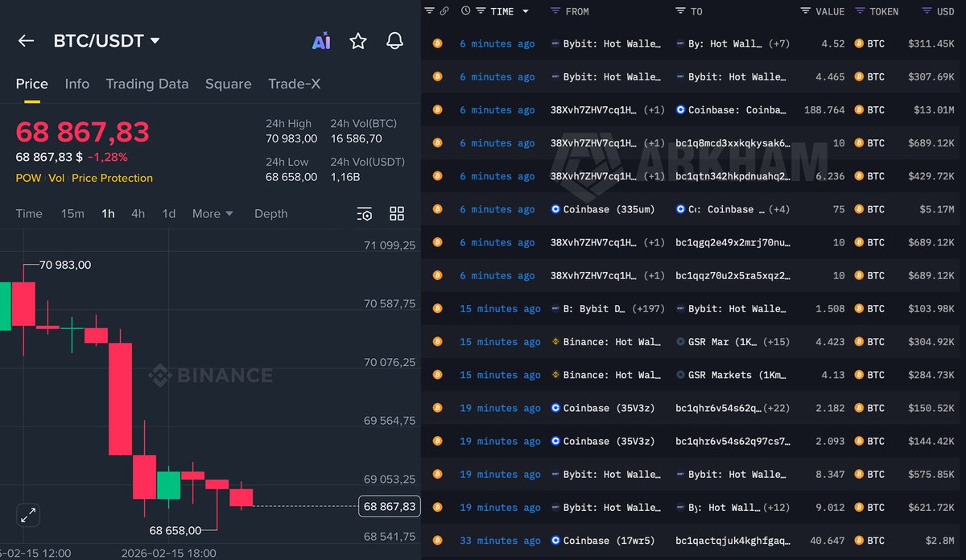Image resolution: width=966 pixels, height=560 pixels.
Task: Open the filter icon in Arkham table header
Action: point(429,10)
